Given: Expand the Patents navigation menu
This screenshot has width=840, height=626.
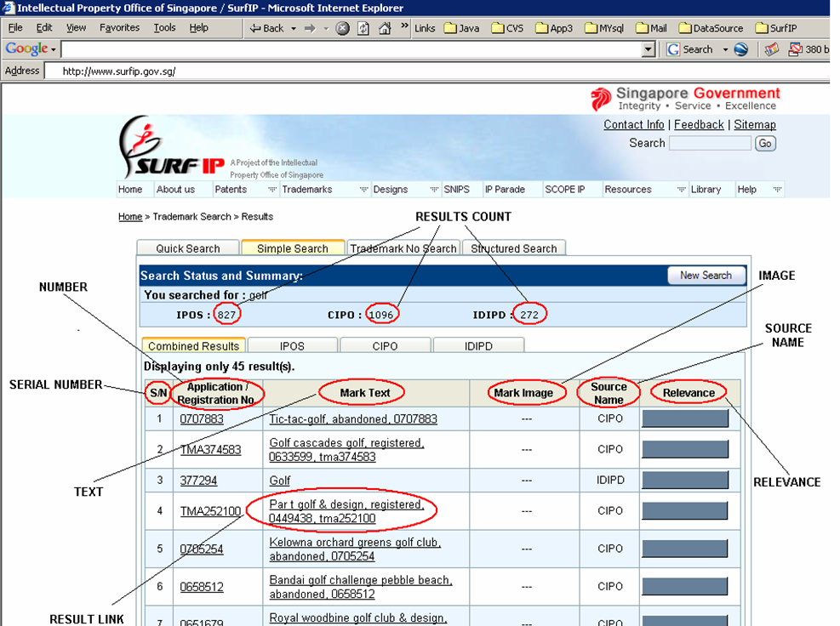Looking at the screenshot, I should point(272,190).
